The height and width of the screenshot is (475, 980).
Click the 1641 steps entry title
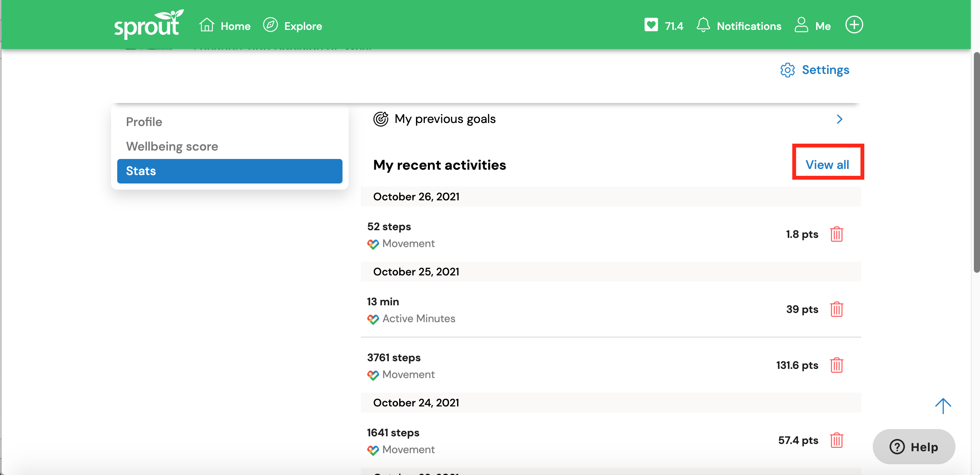coord(393,432)
